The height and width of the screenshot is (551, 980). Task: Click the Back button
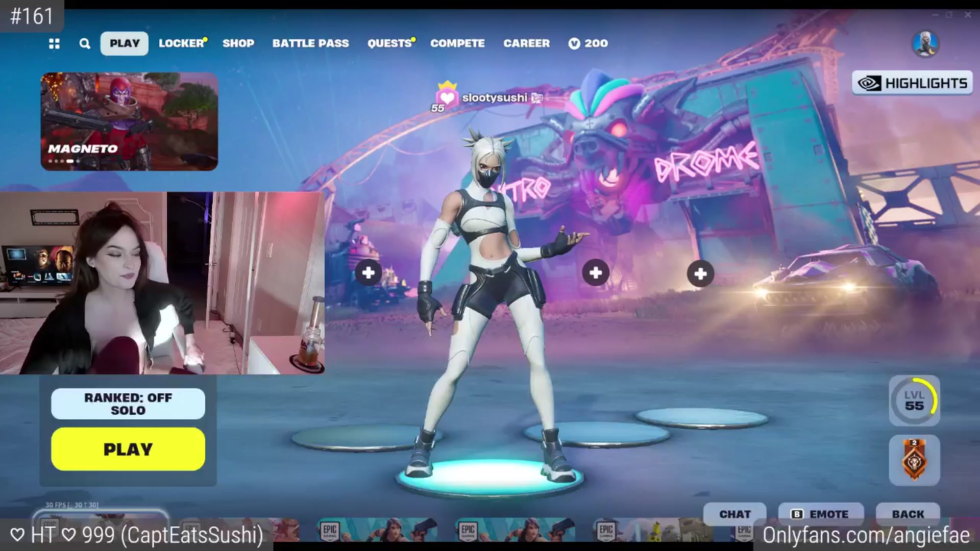908,514
